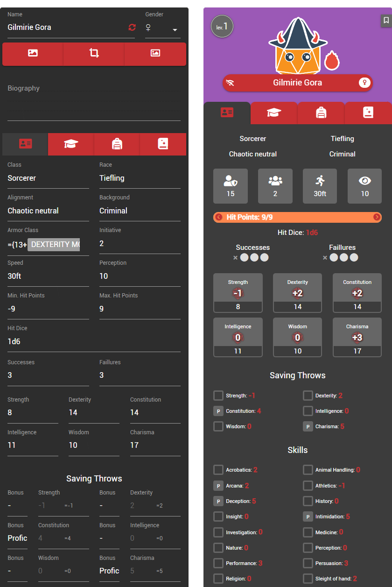392x587 pixels.
Task: Switch to graduation cap tab in editor
Action: [71, 144]
